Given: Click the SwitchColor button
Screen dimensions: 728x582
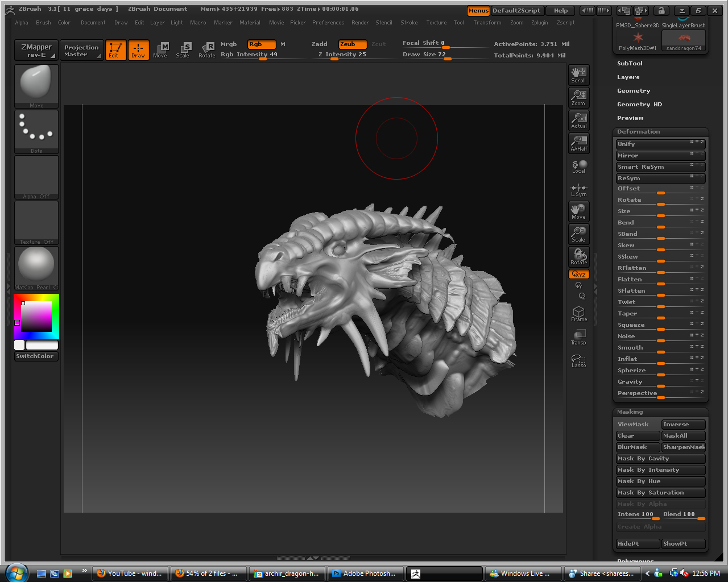Looking at the screenshot, I should pyautogui.click(x=36, y=356).
